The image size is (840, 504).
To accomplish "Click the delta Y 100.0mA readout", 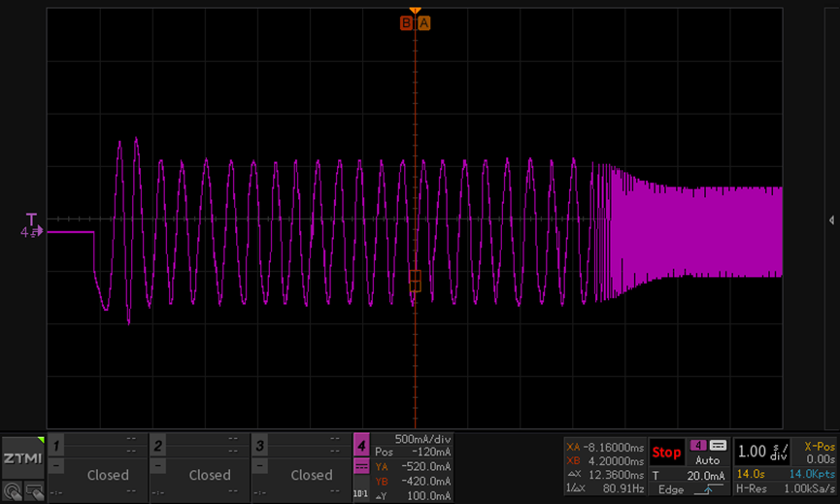I will (413, 496).
